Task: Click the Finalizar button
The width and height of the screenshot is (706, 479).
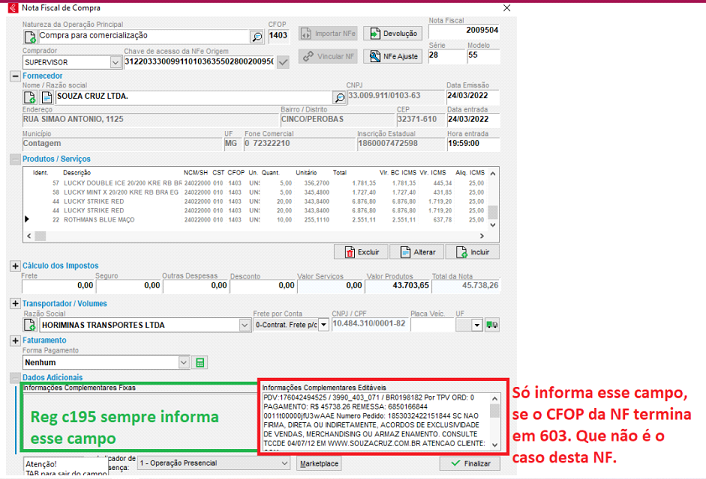Action: (x=469, y=464)
